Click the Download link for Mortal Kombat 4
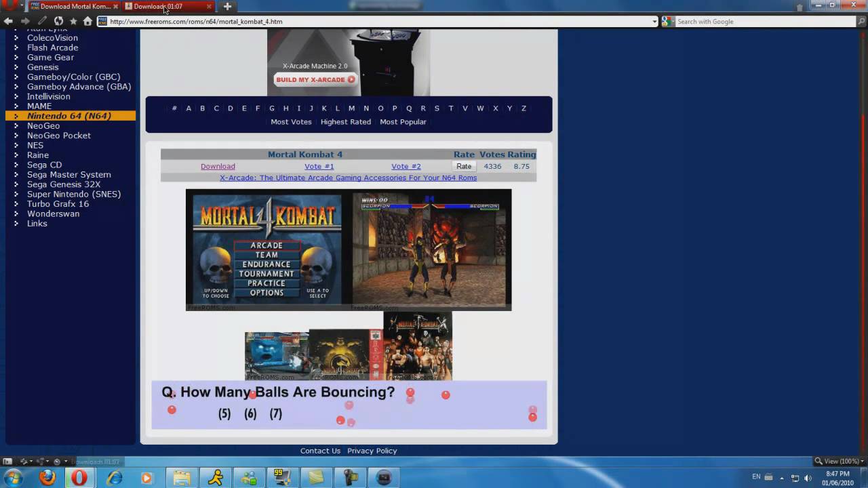 pos(218,166)
